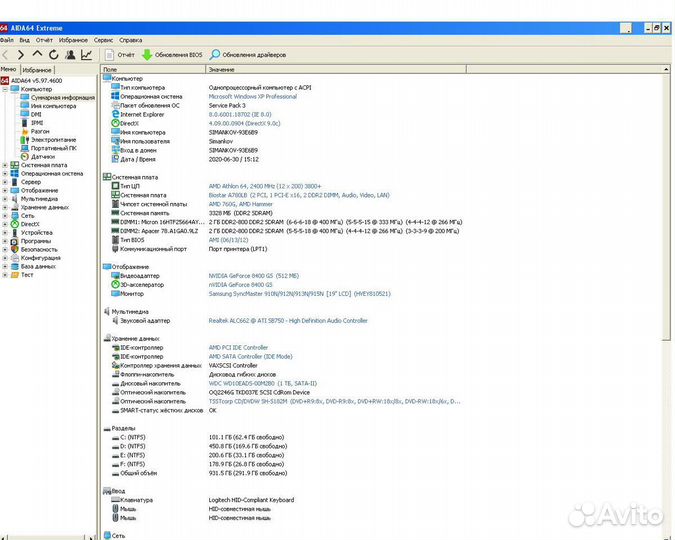
Task: Open Microsoft Windows XP Professional link
Action: [253, 96]
